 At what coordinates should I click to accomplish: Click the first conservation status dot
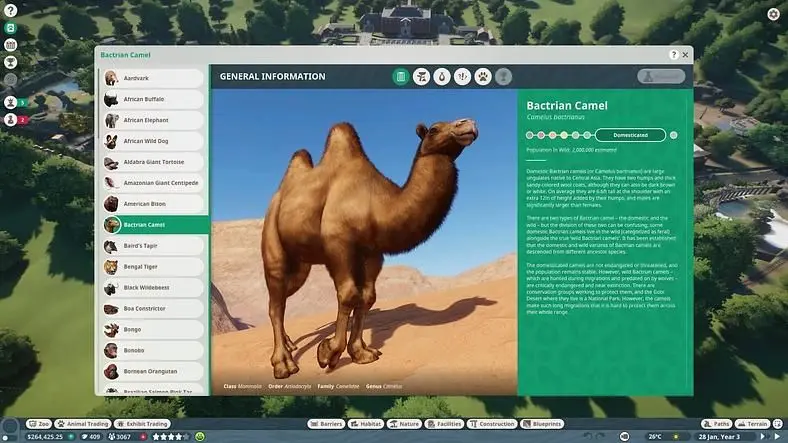pyautogui.click(x=529, y=135)
